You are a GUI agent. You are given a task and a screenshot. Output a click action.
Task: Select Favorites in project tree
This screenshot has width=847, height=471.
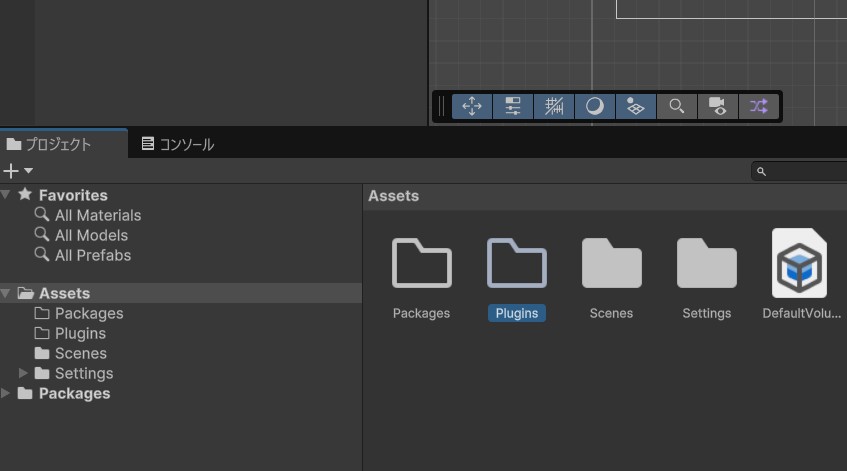(73, 195)
